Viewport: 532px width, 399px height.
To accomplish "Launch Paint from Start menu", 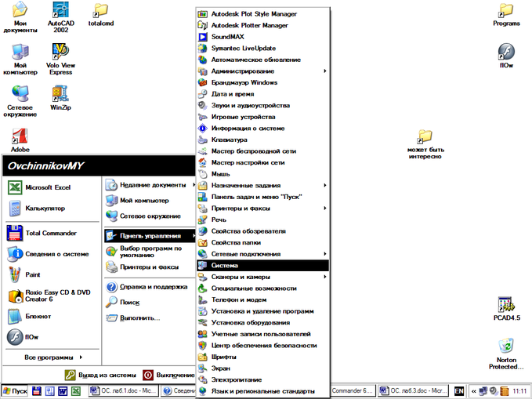I will 52,274.
